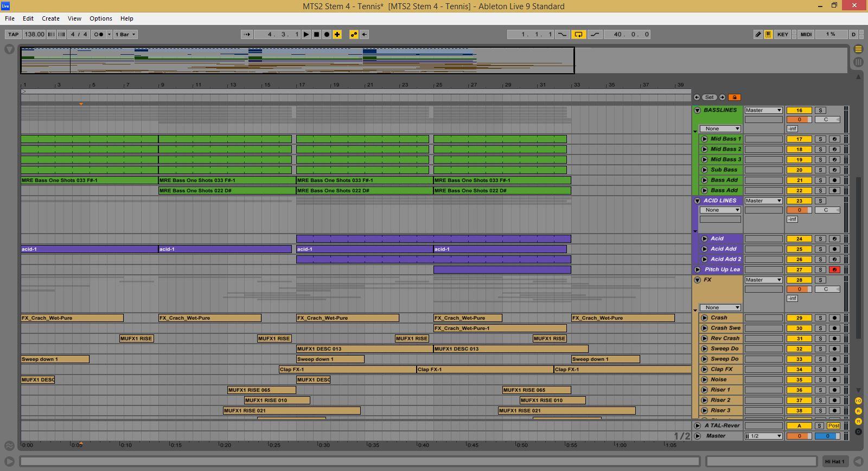This screenshot has width=868, height=471.
Task: Open the Options menu
Action: coord(100,18)
